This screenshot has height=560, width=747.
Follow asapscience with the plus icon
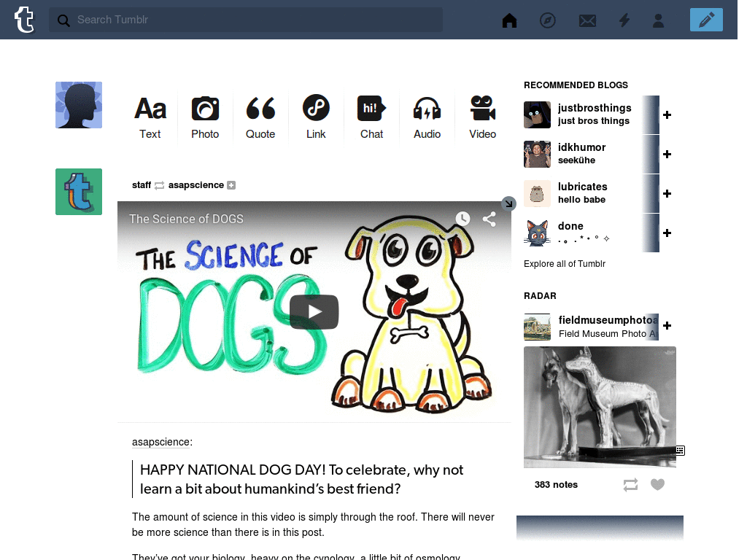click(231, 185)
